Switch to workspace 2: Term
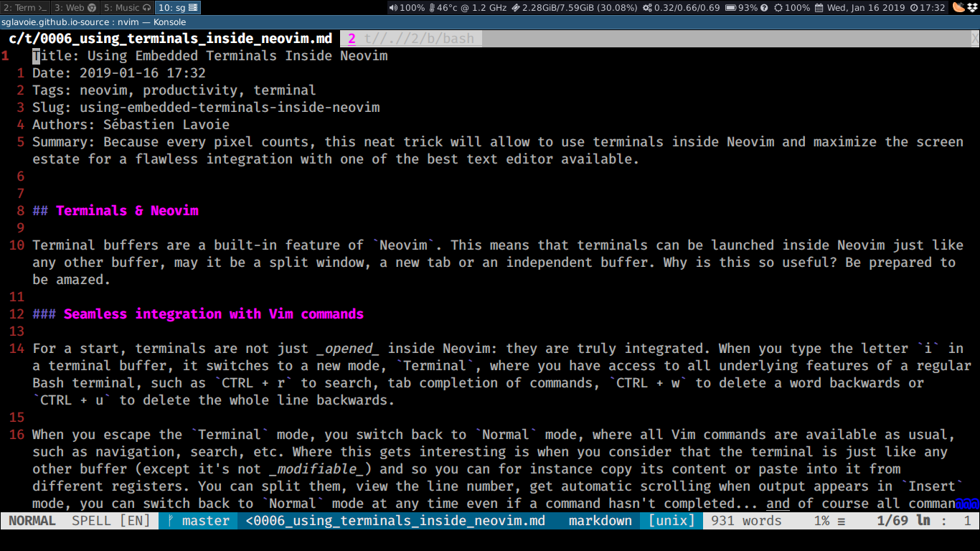This screenshot has width=980, height=551. [x=25, y=8]
